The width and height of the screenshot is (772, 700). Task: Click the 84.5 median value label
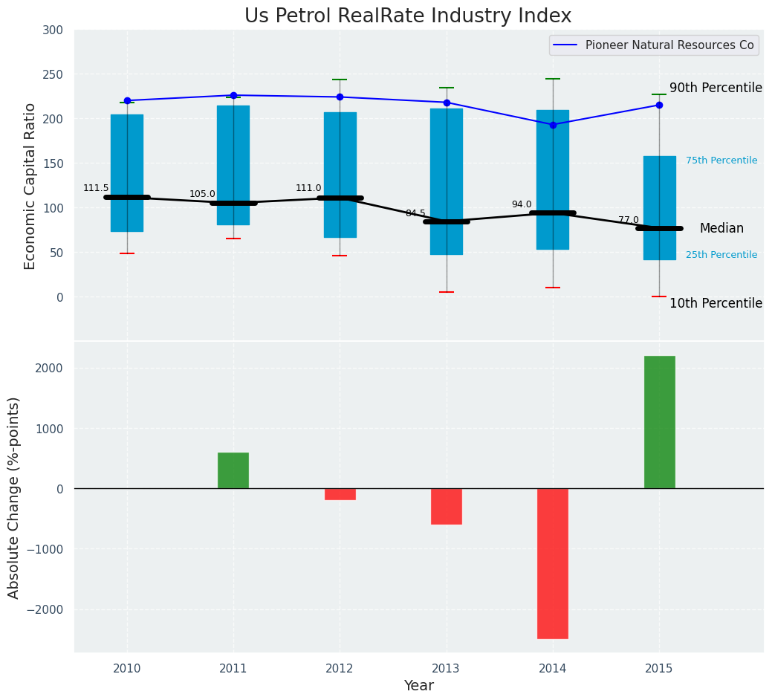point(415,213)
